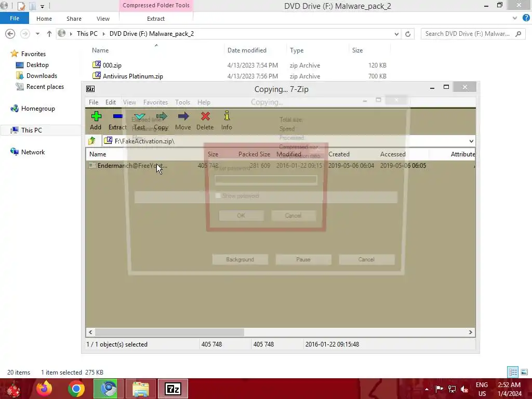Viewport: 532px width, 399px height.
Task: Open the Explorer Home ribbon tab
Action: tap(44, 19)
